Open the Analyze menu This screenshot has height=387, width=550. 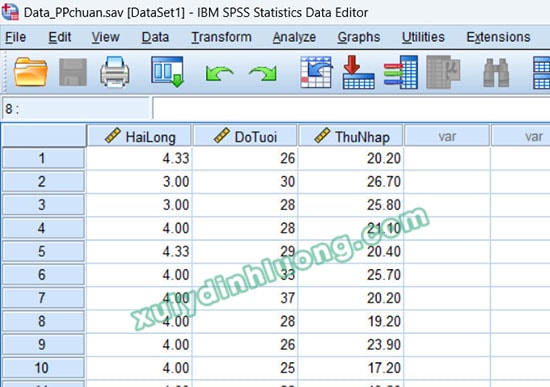pyautogui.click(x=294, y=37)
